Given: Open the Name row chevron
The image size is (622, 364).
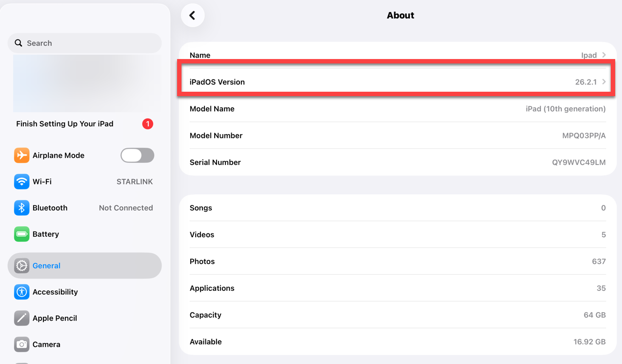Looking at the screenshot, I should (x=604, y=55).
